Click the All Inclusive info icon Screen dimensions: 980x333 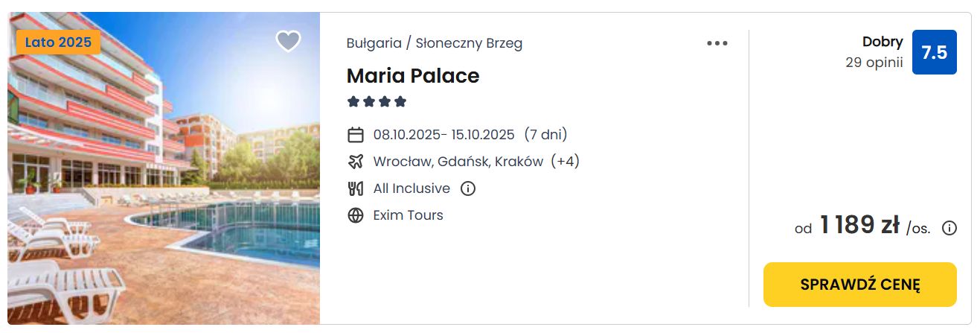tap(468, 188)
